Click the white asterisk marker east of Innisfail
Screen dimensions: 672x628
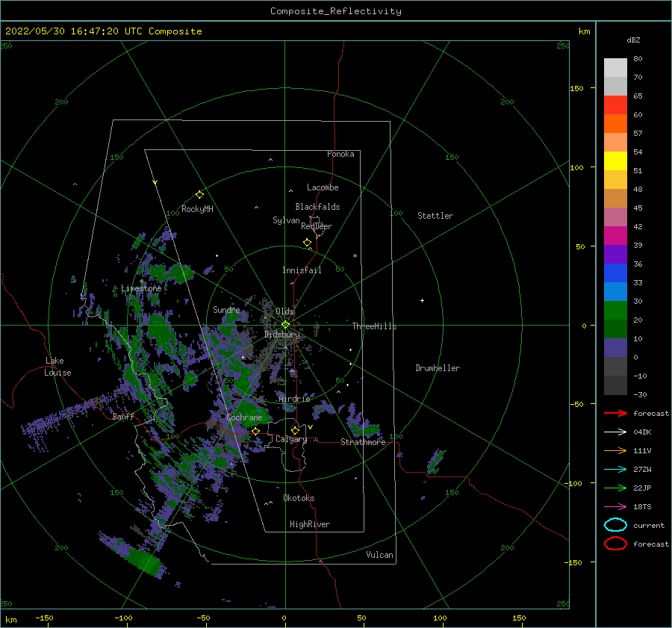(355, 256)
